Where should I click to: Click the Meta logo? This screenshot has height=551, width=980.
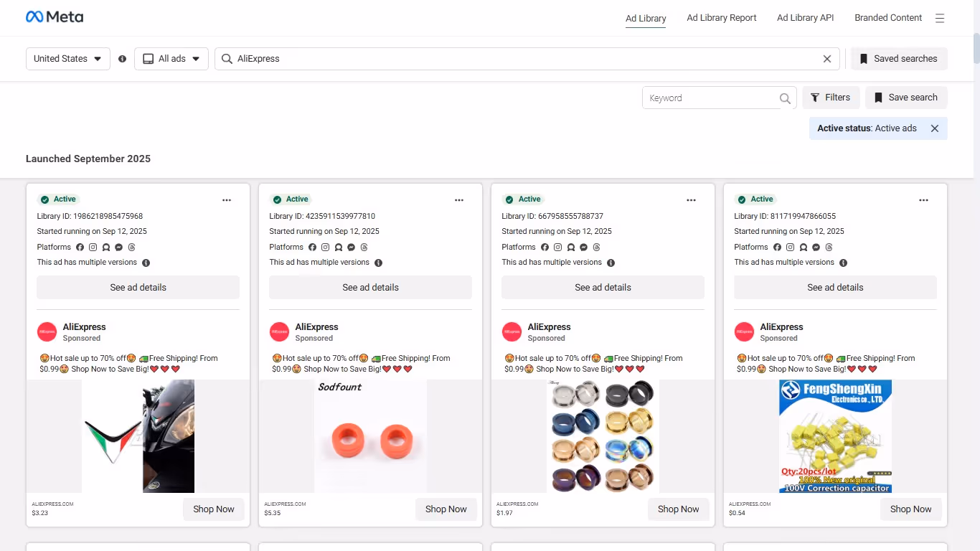click(x=55, y=17)
